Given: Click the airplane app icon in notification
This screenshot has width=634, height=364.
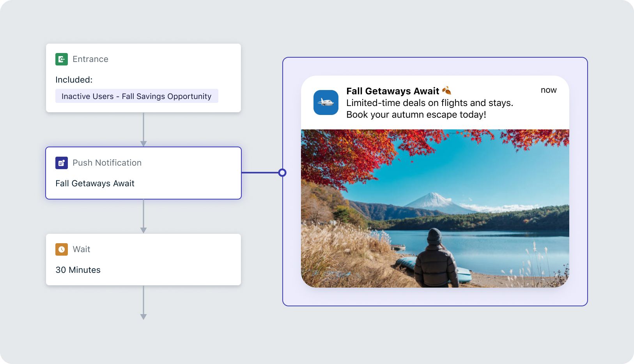Looking at the screenshot, I should pos(326,102).
